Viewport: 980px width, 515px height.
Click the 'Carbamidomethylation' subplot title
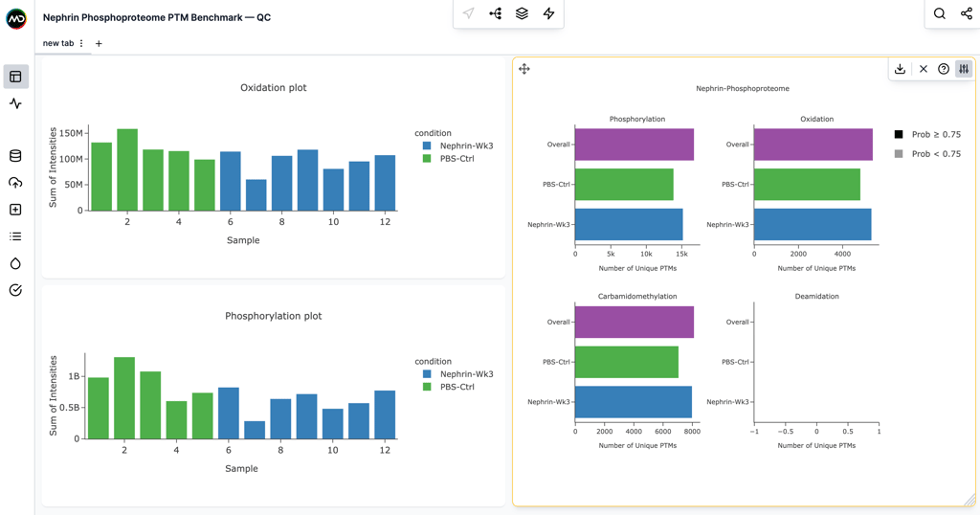pos(637,296)
